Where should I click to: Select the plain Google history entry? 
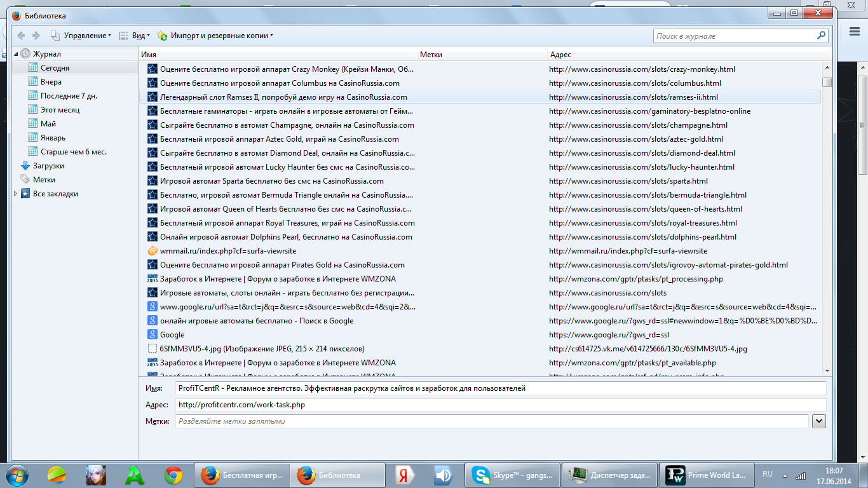tap(480, 335)
